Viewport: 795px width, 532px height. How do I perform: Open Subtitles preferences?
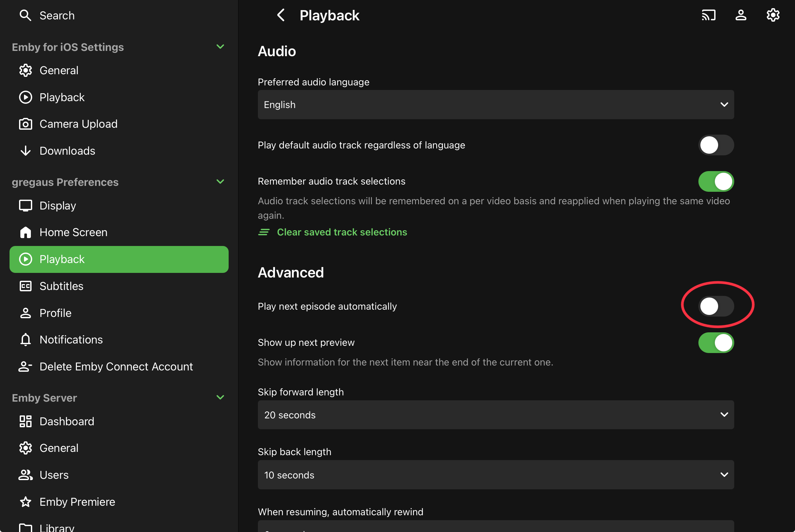point(61,286)
